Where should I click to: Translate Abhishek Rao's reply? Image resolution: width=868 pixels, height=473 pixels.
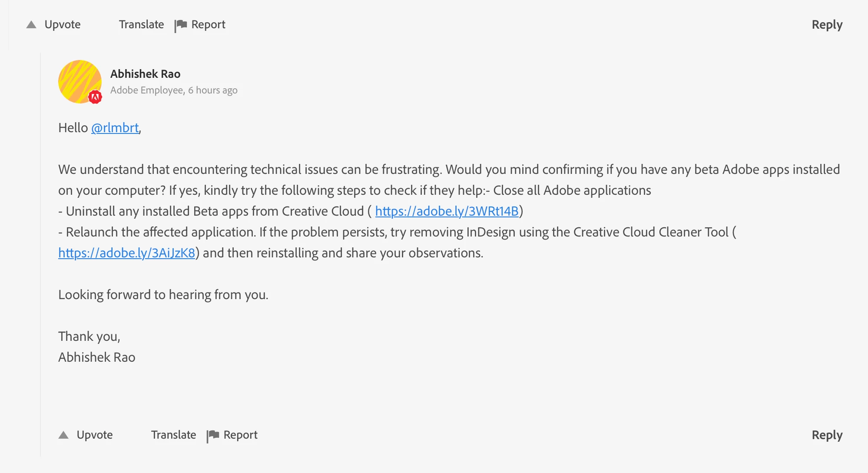pos(173,435)
